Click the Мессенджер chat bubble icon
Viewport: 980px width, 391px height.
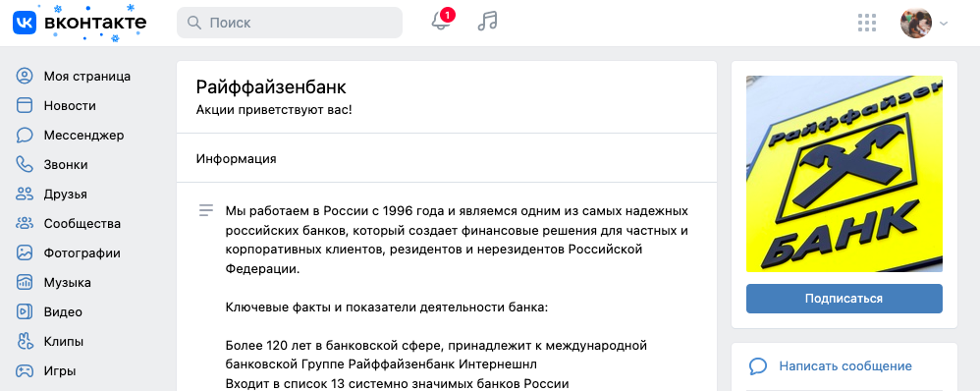coord(25,136)
